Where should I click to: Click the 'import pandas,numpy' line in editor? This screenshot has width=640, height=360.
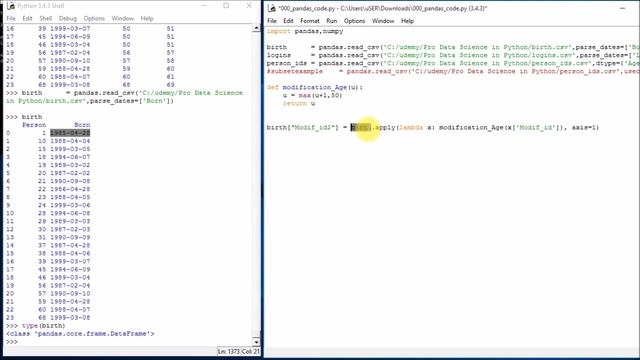[x=305, y=31]
